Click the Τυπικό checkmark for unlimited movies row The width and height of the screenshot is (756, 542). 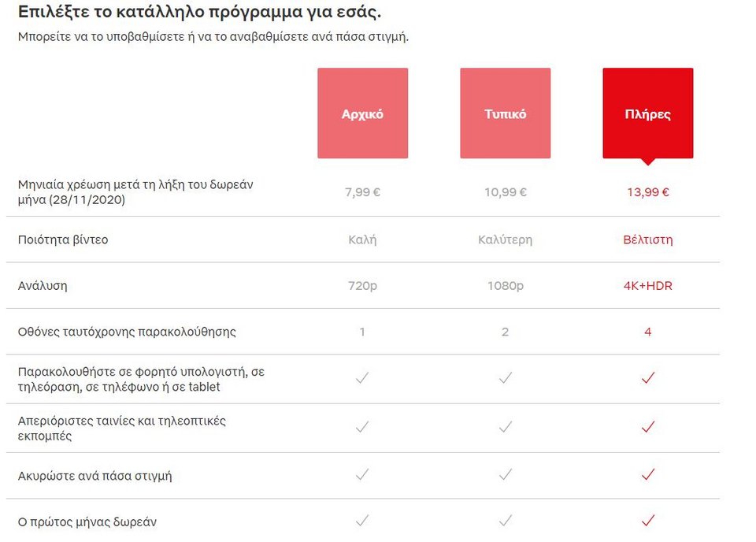(x=504, y=427)
